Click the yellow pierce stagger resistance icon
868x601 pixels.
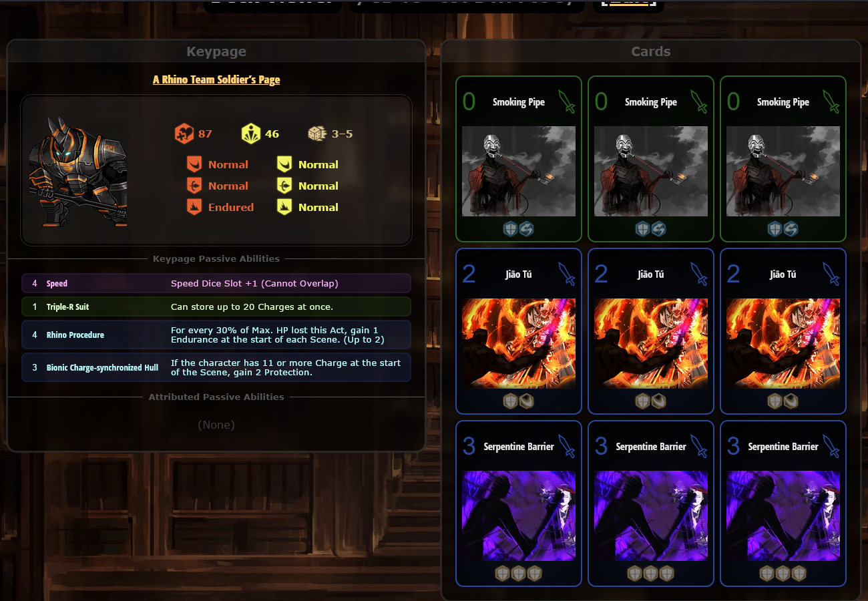pyautogui.click(x=284, y=186)
